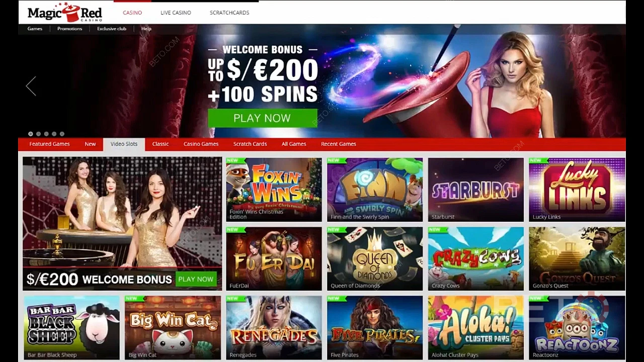Select the All Games category
The width and height of the screenshot is (644, 362).
(294, 144)
